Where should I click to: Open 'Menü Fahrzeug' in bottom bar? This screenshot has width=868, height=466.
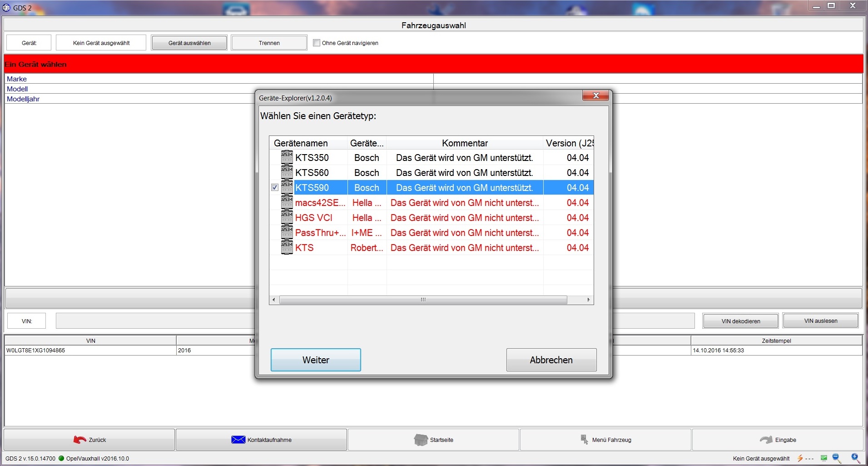click(605, 440)
